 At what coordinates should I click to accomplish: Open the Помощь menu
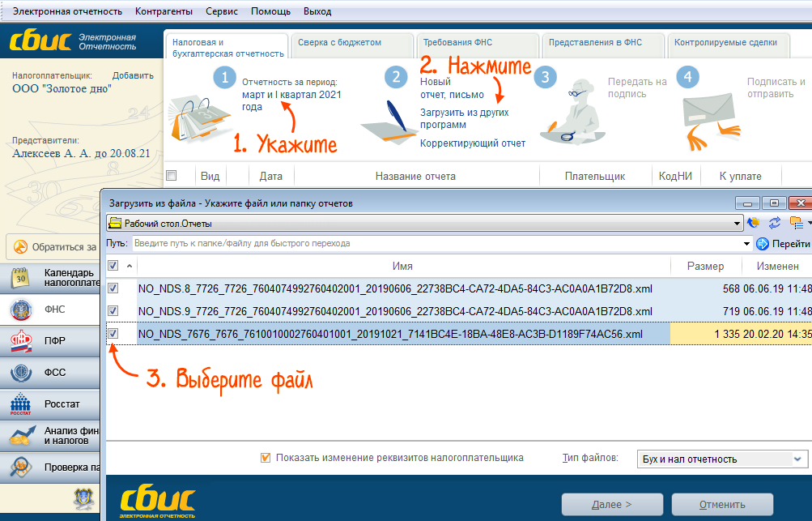point(270,11)
